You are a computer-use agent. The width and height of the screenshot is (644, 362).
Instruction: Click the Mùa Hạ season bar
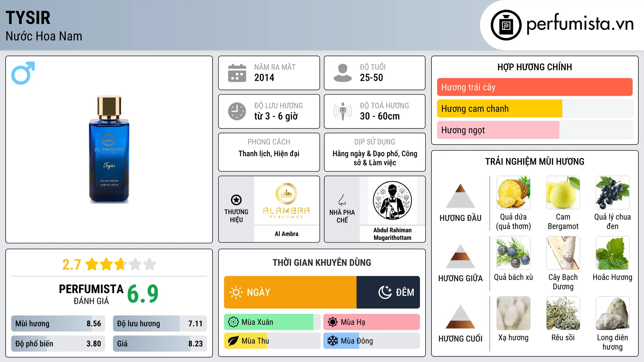coord(371,322)
